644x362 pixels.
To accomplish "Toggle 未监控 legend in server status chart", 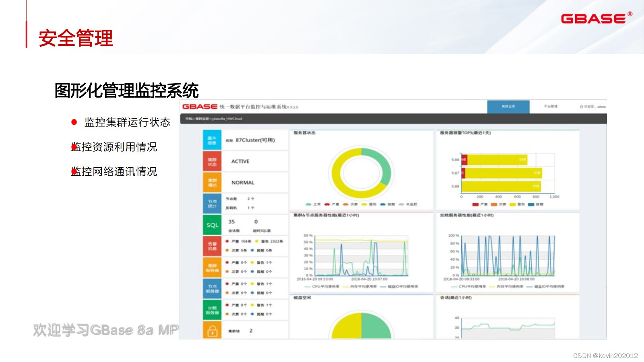I will 408,204.
